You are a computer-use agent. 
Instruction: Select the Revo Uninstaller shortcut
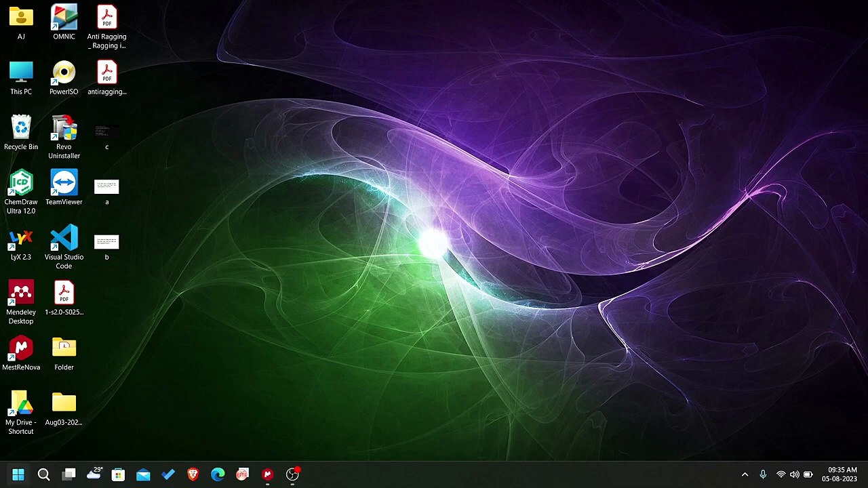64,127
